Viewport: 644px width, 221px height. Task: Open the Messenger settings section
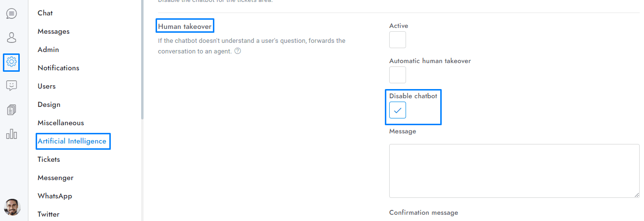pyautogui.click(x=55, y=178)
